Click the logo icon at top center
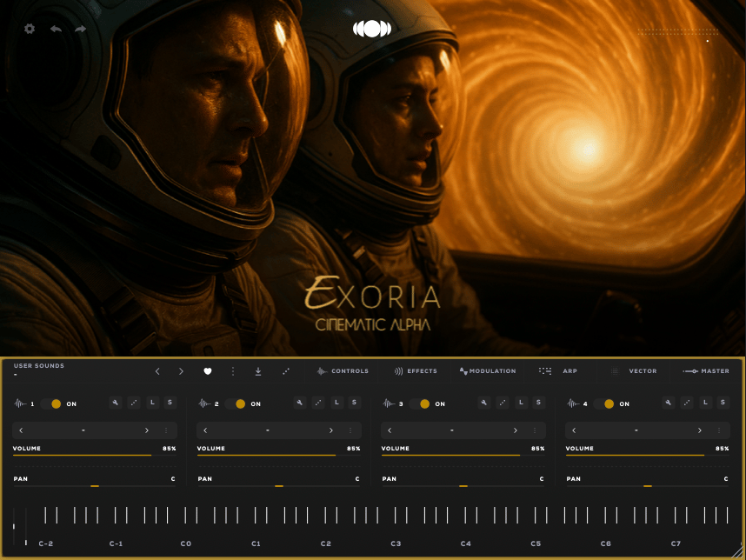This screenshot has height=560, width=746. point(372,29)
